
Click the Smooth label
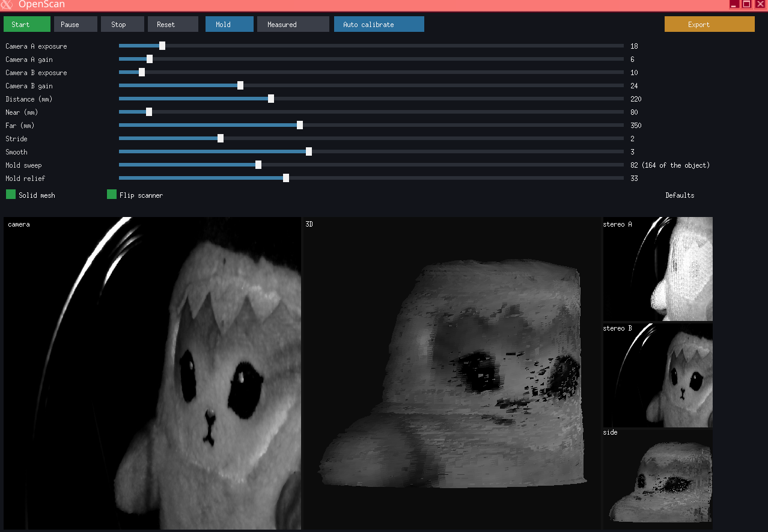(x=16, y=152)
